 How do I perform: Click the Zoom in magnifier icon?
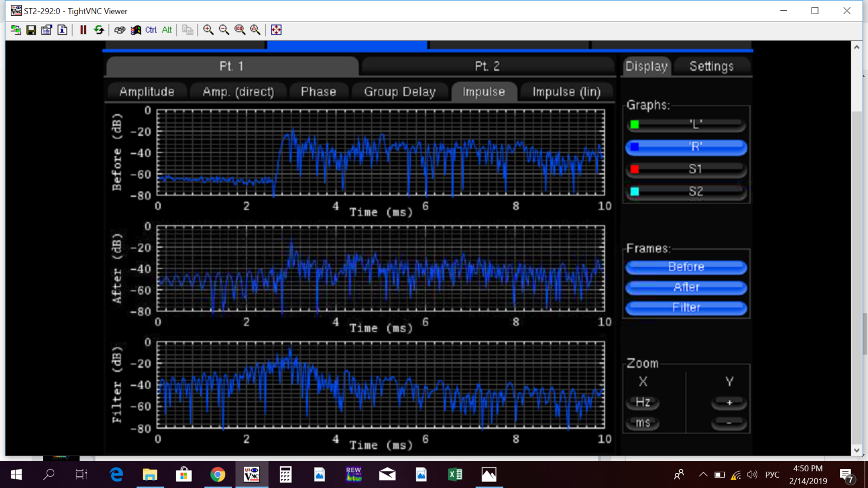click(x=208, y=30)
